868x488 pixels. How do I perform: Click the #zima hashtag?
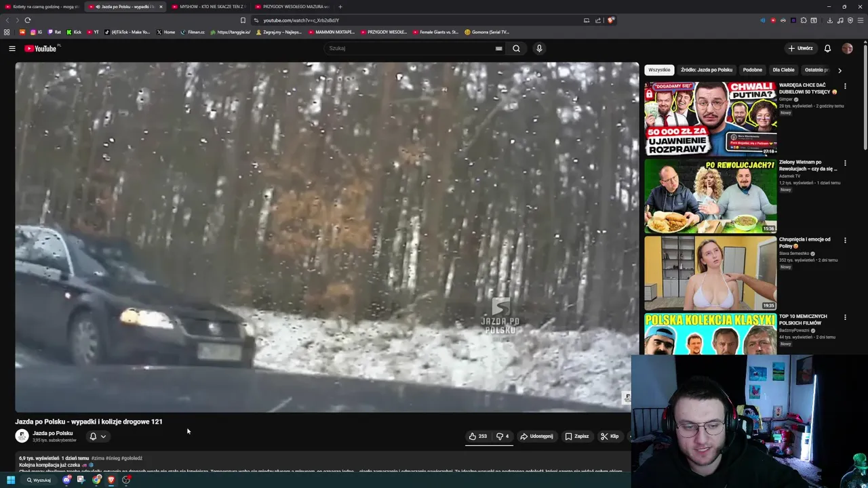pos(98,458)
